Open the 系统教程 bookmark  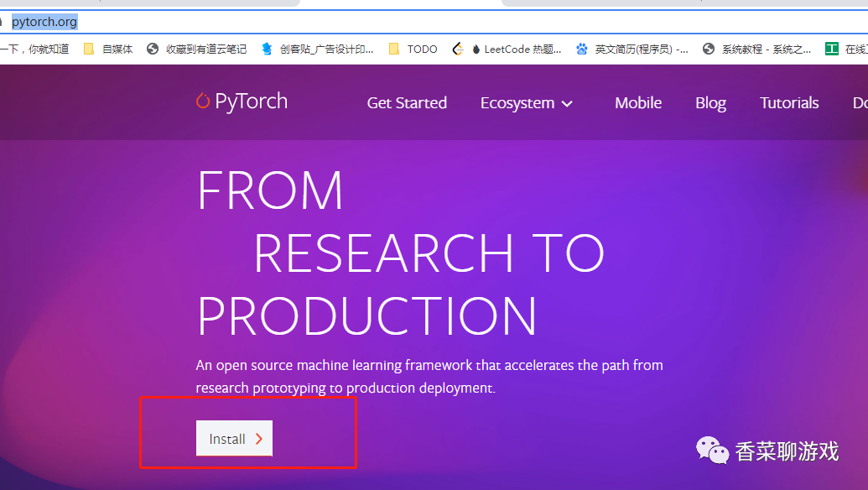pyautogui.click(x=756, y=50)
